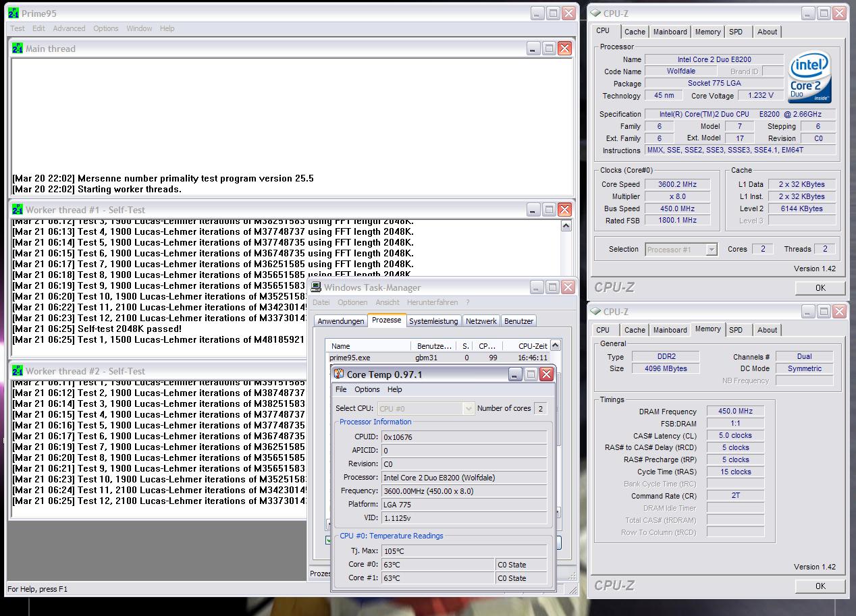Click the CAS# Latency value '5.0 clocks'
Screen dimensions: 856x616
click(735, 435)
